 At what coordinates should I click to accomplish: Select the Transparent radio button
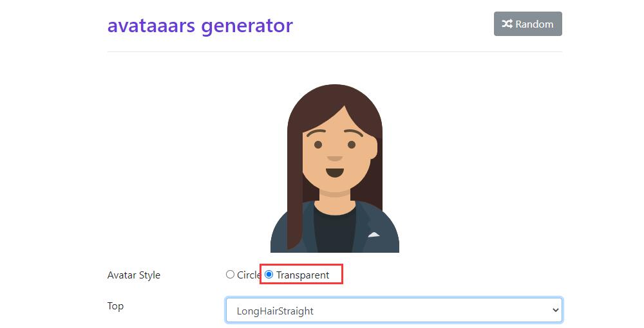269,274
